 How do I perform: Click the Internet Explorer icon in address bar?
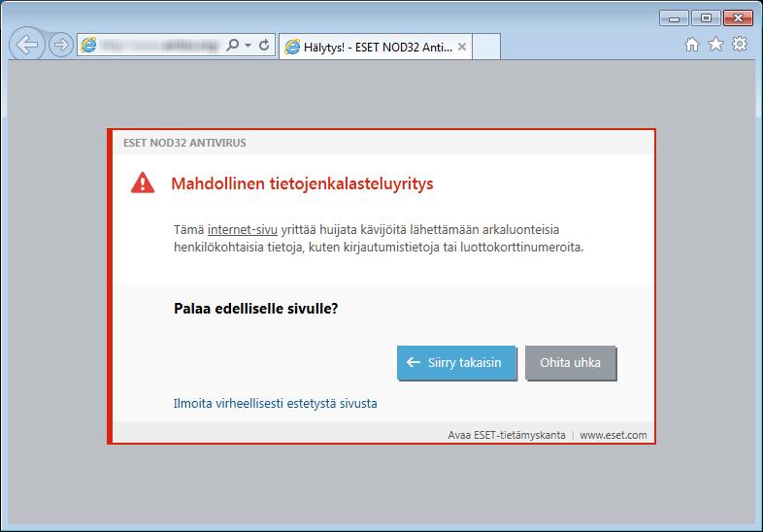click(x=88, y=46)
